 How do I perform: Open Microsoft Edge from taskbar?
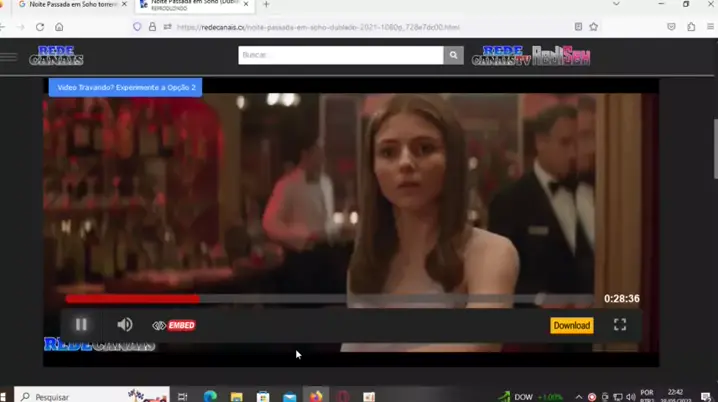(x=210, y=396)
